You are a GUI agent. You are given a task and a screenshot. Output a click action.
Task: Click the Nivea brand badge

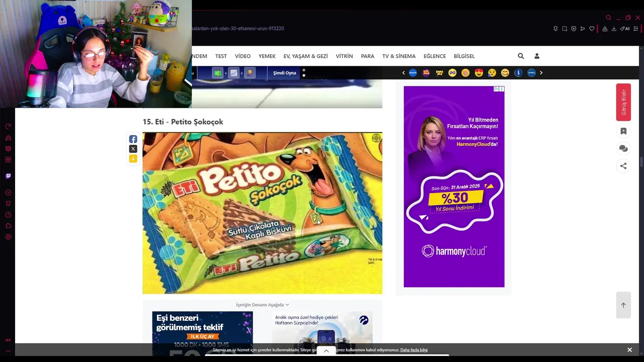tap(531, 73)
